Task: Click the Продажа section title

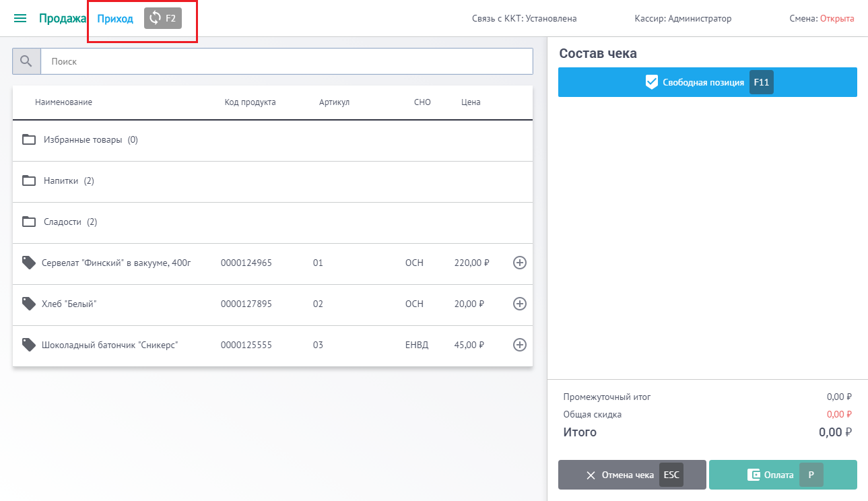Action: (x=62, y=18)
